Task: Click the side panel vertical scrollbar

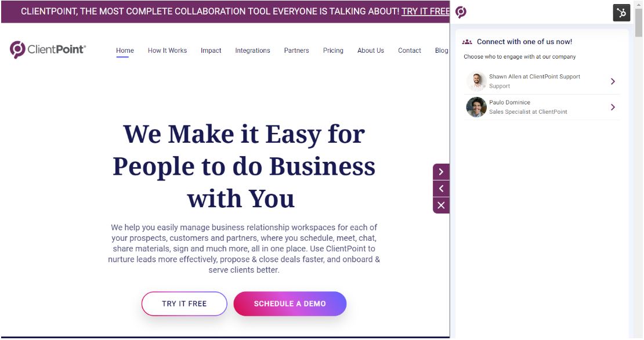Action: coord(638,23)
